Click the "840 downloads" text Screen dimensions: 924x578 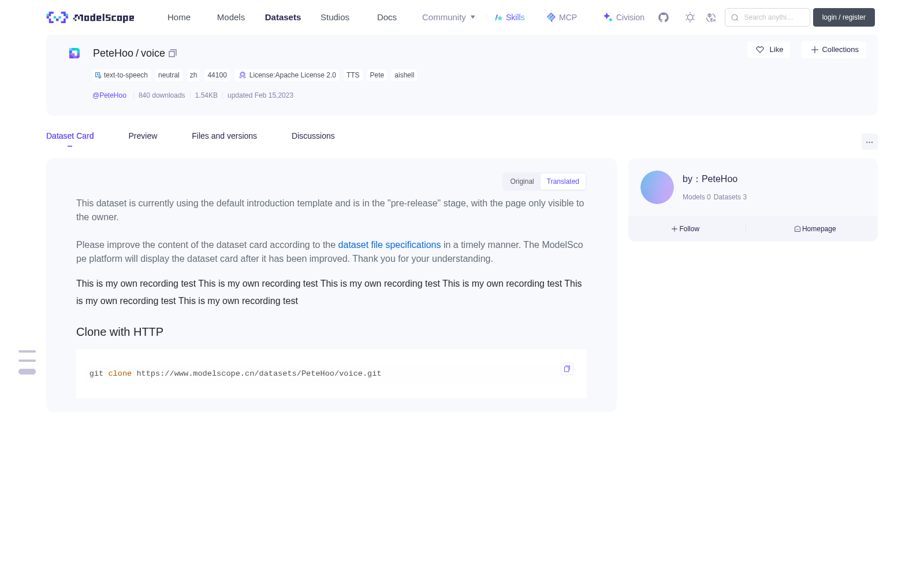(162, 95)
